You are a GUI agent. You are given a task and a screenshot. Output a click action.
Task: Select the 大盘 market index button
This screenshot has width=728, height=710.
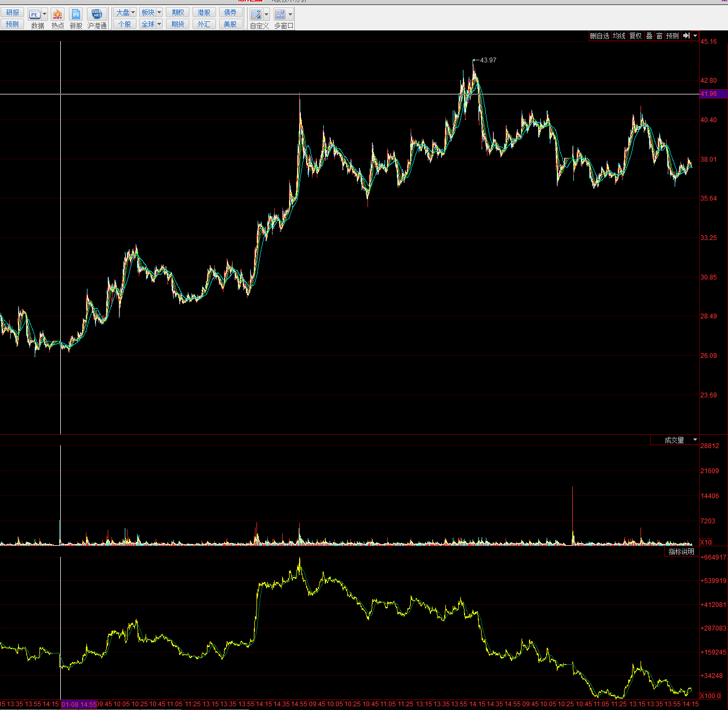point(123,12)
